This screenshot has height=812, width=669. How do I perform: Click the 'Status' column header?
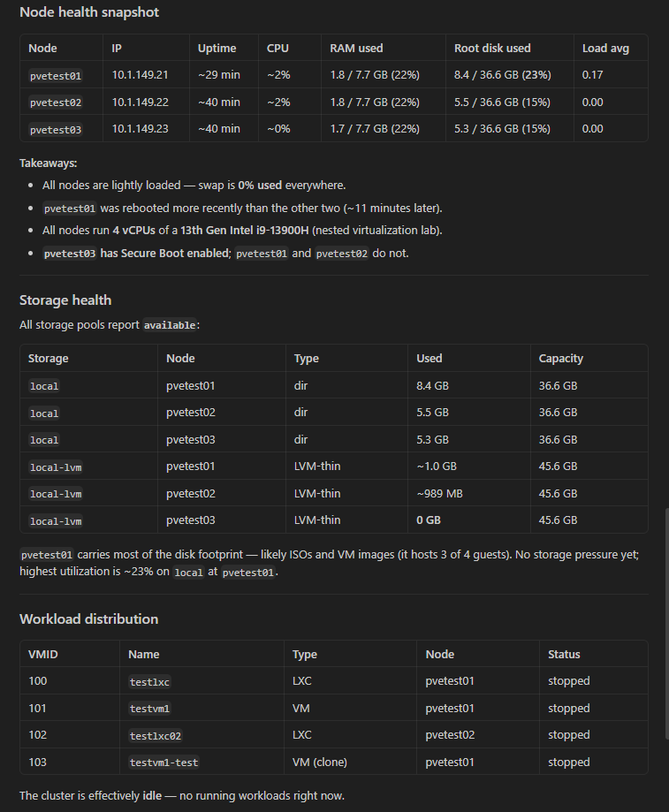(564, 655)
